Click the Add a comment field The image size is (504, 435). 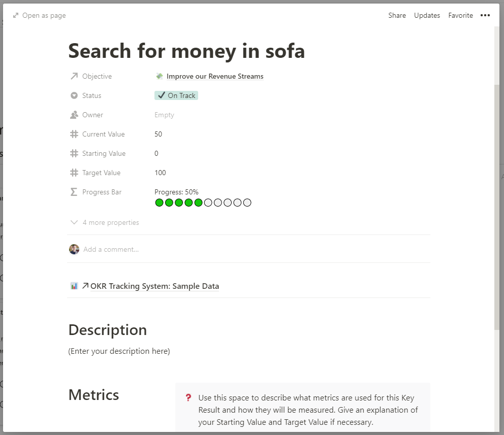tap(111, 250)
